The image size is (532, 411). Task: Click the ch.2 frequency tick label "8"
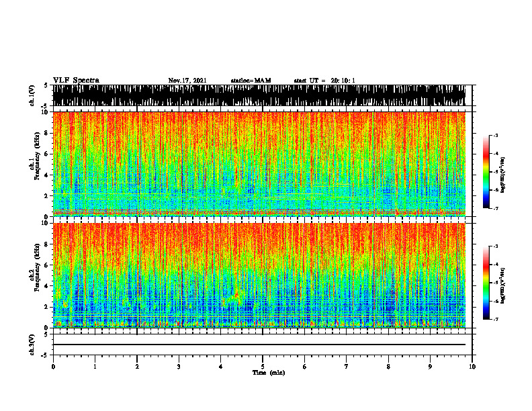coord(46,244)
